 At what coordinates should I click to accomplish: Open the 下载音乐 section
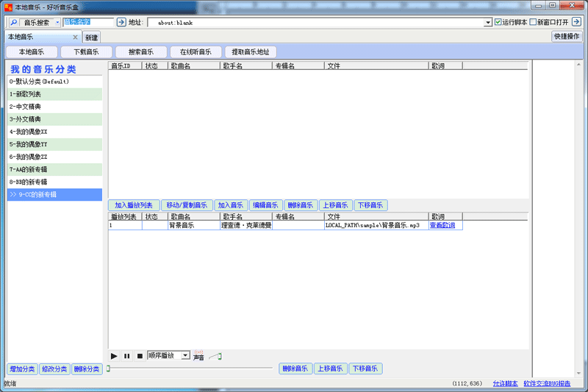point(86,51)
